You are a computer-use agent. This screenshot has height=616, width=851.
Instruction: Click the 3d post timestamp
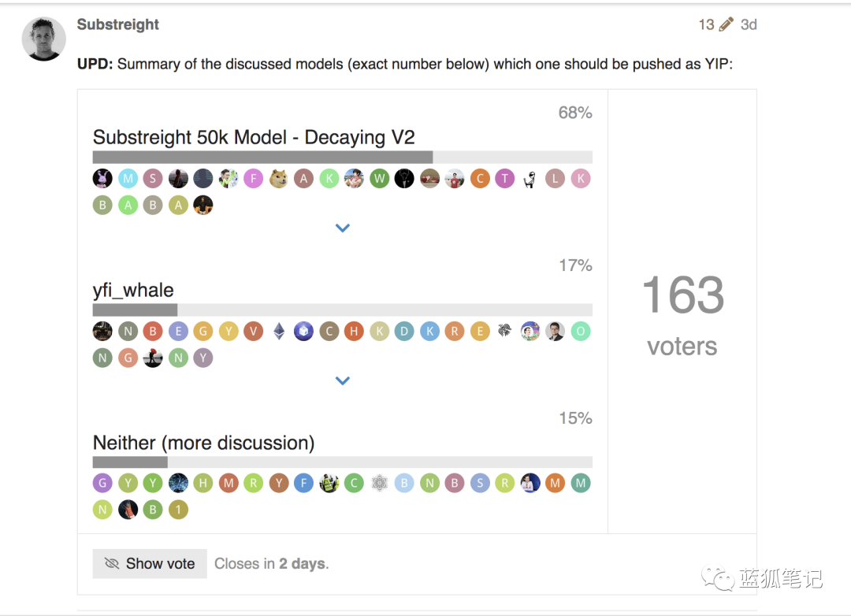pyautogui.click(x=749, y=24)
